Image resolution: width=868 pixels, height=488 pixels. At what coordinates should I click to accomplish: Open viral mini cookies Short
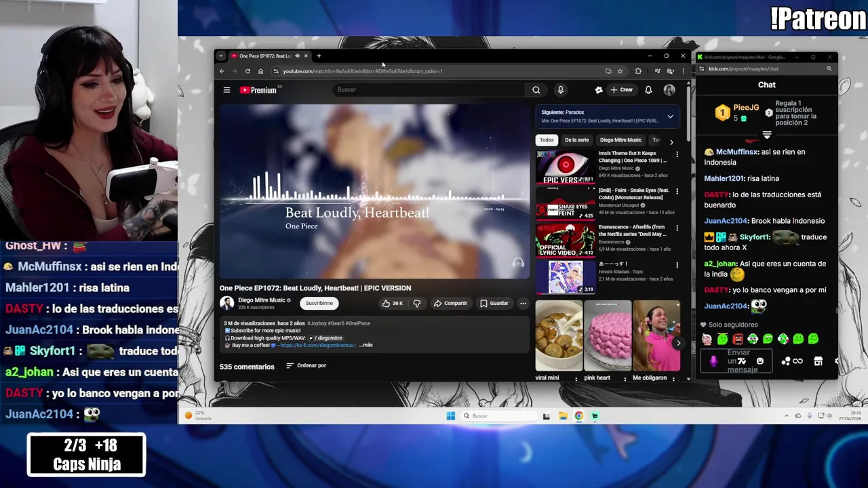coord(559,336)
